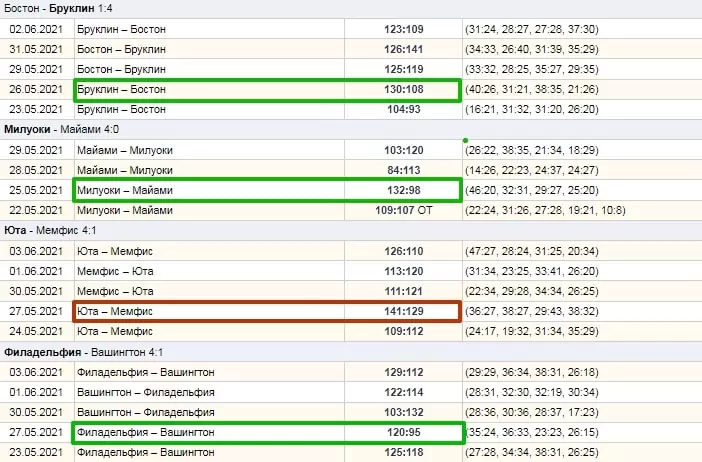Click matchup Бостон – Бруклин dated 29.05.2021
702x462 pixels.
(x=121, y=69)
